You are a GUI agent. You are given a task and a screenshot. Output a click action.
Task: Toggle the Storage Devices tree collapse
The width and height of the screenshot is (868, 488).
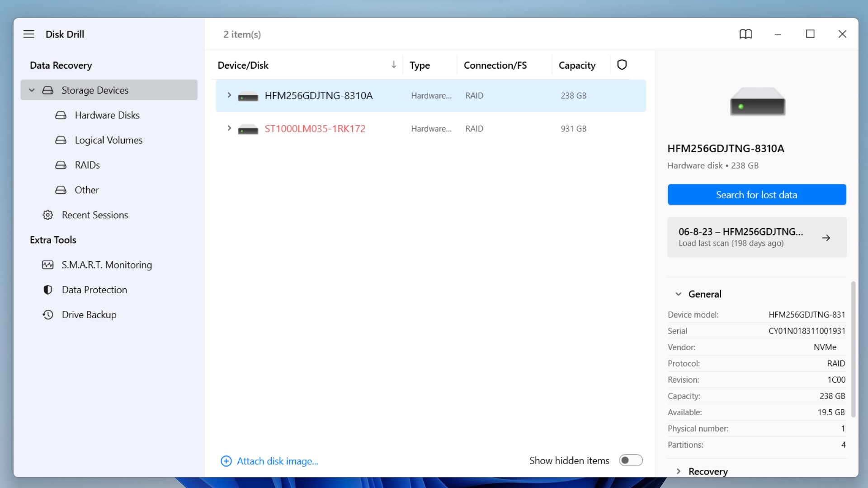(x=32, y=90)
